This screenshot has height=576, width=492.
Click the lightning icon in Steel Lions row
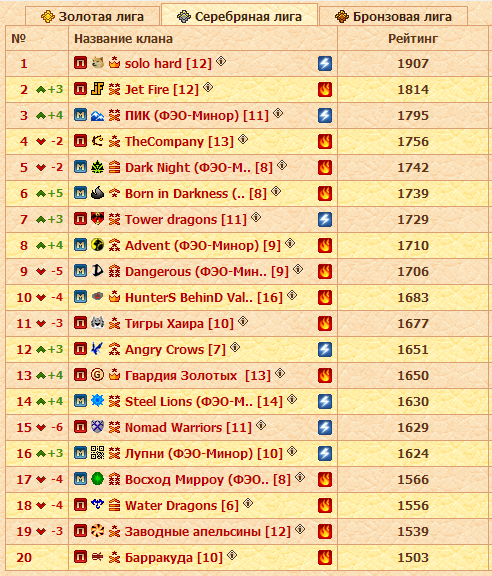click(325, 402)
